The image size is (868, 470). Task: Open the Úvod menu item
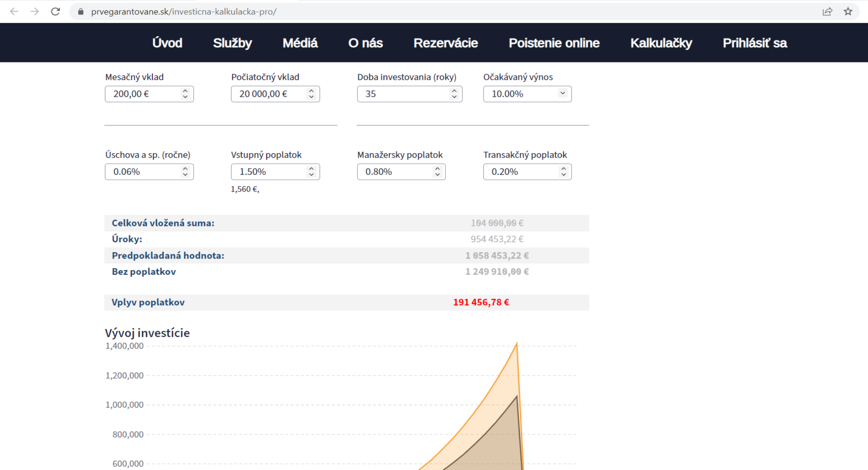point(167,43)
